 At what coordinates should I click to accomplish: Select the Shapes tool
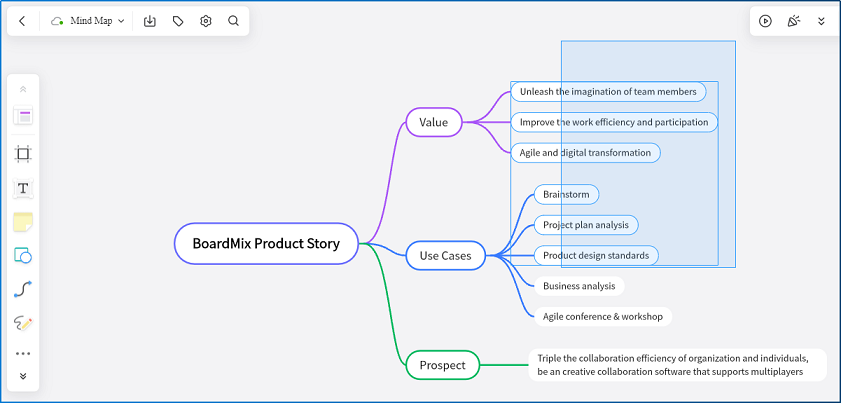point(23,255)
